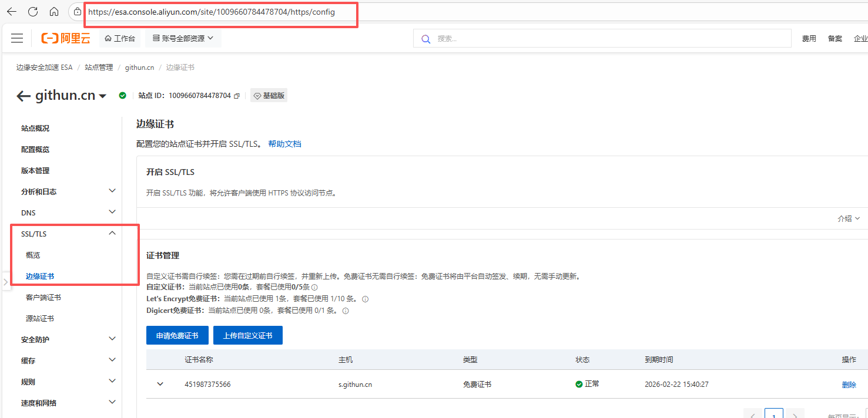Click info icon next to Digicert quota
Image resolution: width=868 pixels, height=418 pixels.
click(346, 311)
